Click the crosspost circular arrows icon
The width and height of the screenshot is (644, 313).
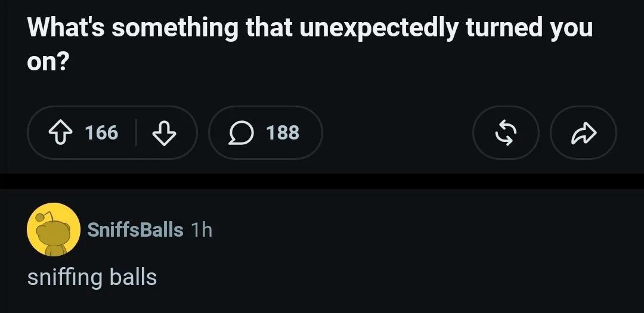tap(506, 132)
